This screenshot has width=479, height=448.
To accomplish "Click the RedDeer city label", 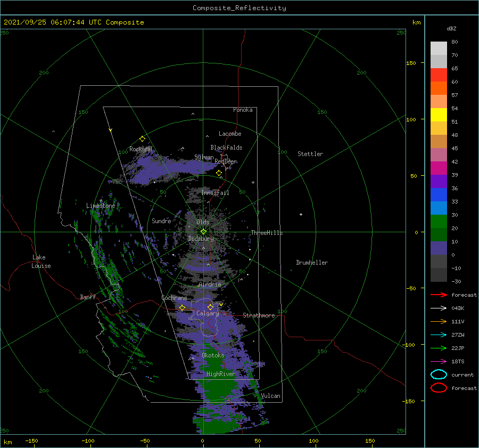I will [x=226, y=161].
